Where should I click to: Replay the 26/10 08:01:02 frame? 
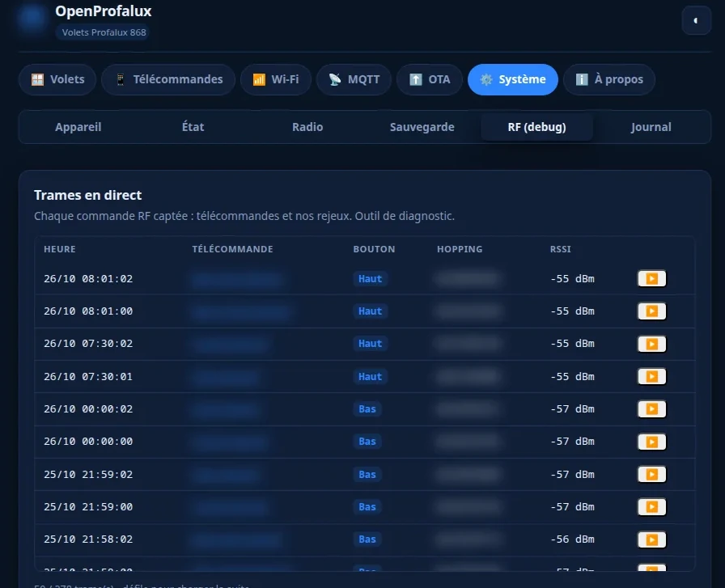pos(651,278)
